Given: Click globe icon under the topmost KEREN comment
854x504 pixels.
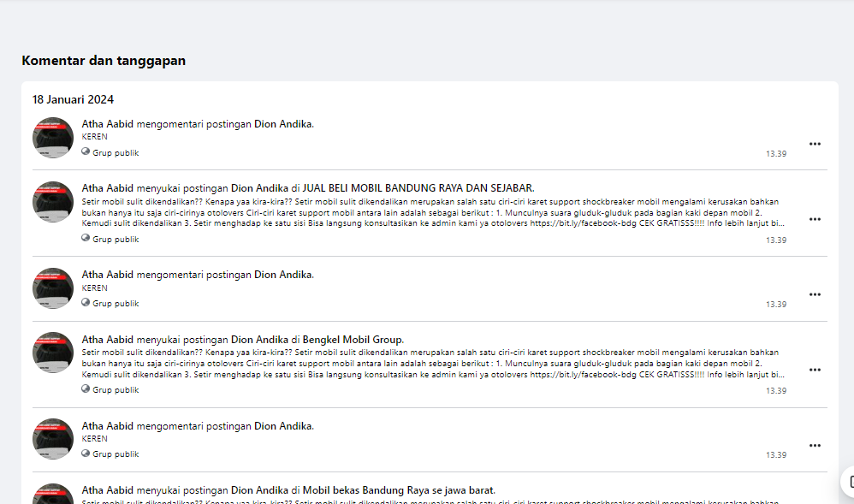Looking at the screenshot, I should pos(86,152).
